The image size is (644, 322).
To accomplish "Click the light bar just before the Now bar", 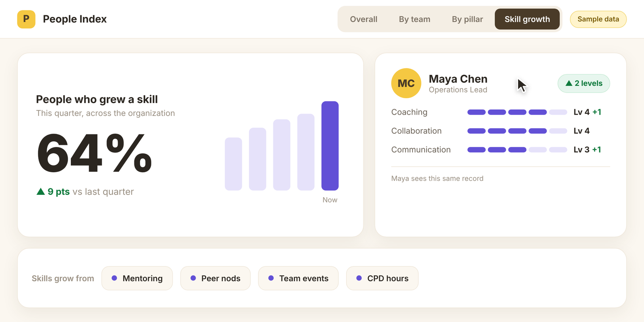I will [306, 152].
